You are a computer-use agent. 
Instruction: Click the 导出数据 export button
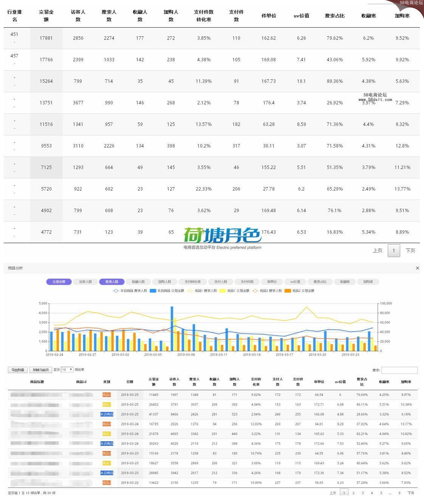click(18, 370)
